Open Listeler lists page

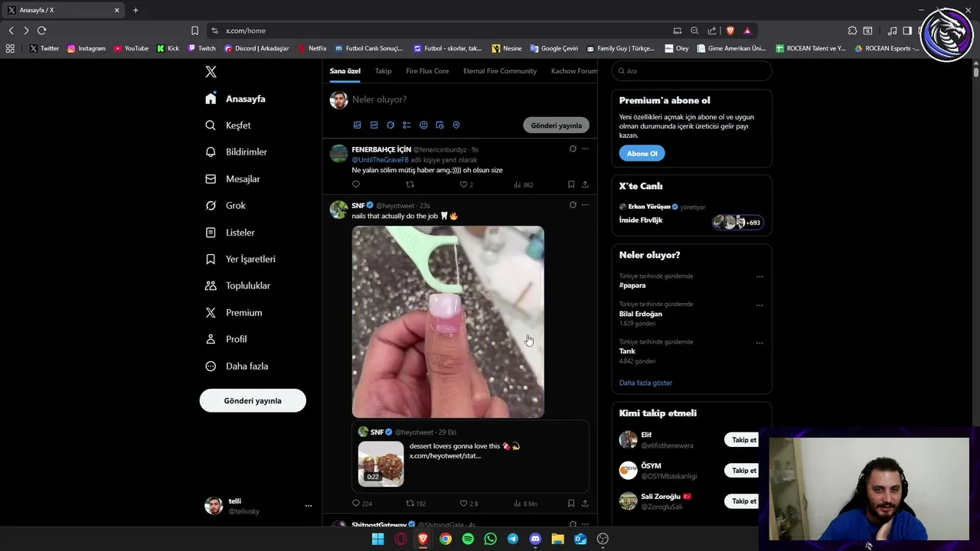(230, 233)
